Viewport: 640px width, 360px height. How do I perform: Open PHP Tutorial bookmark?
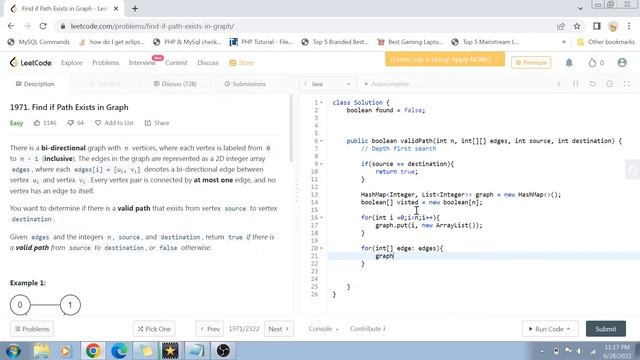pos(261,42)
